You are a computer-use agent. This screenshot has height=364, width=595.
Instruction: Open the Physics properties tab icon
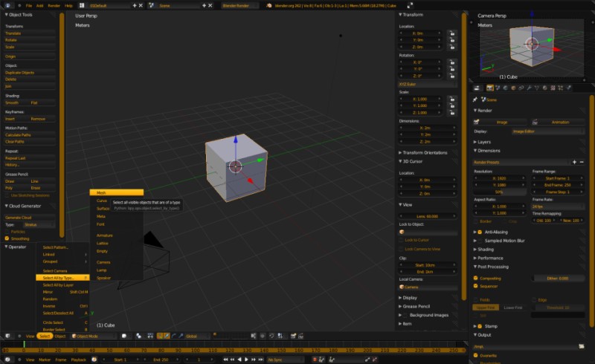point(569,88)
